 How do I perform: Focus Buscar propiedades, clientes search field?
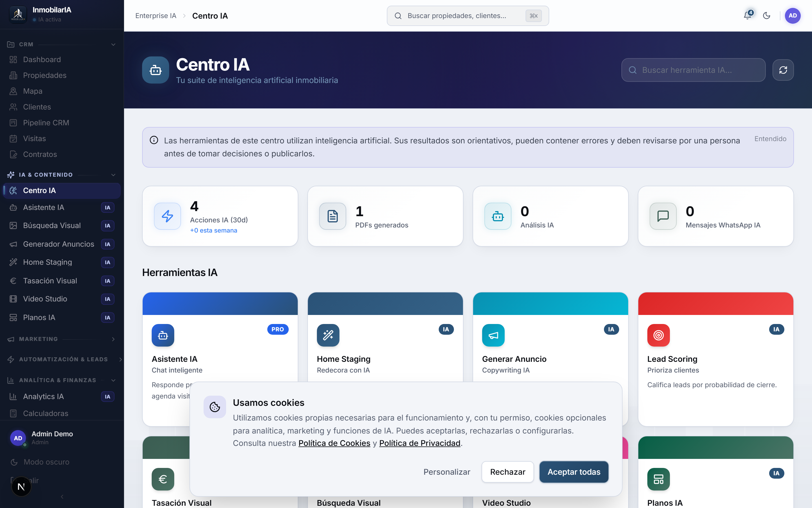pos(468,16)
